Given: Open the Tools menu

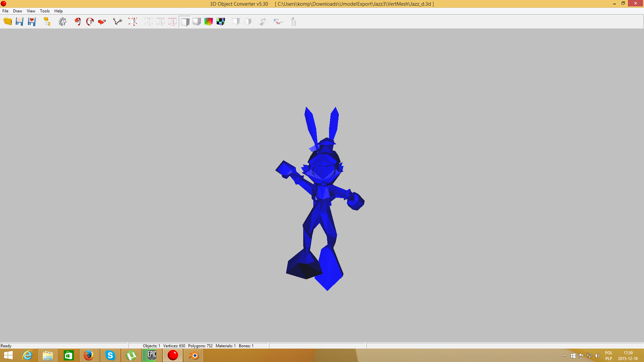Looking at the screenshot, I should click(45, 11).
